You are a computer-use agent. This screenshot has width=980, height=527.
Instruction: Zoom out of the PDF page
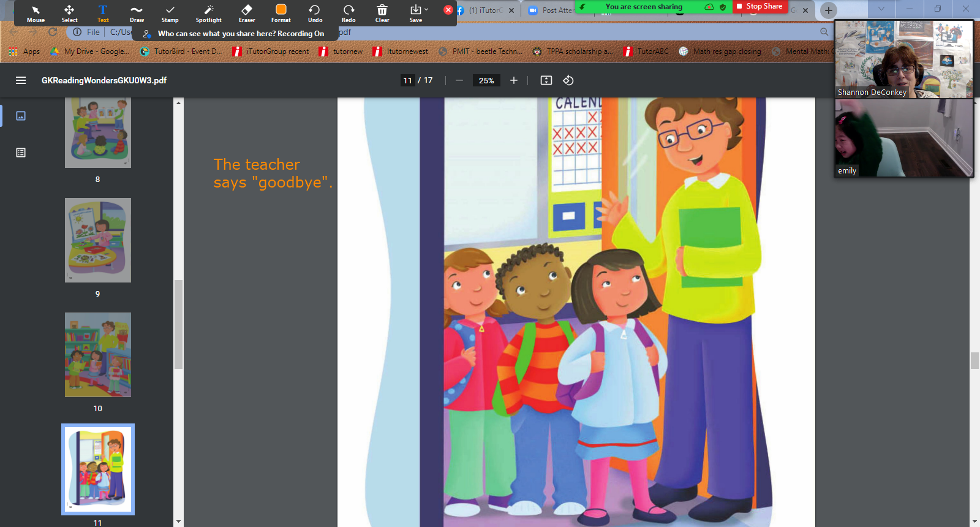(459, 80)
